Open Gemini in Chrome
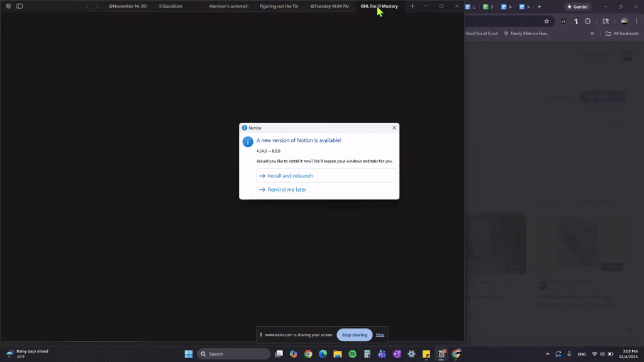This screenshot has width=644, height=362. 577,6
